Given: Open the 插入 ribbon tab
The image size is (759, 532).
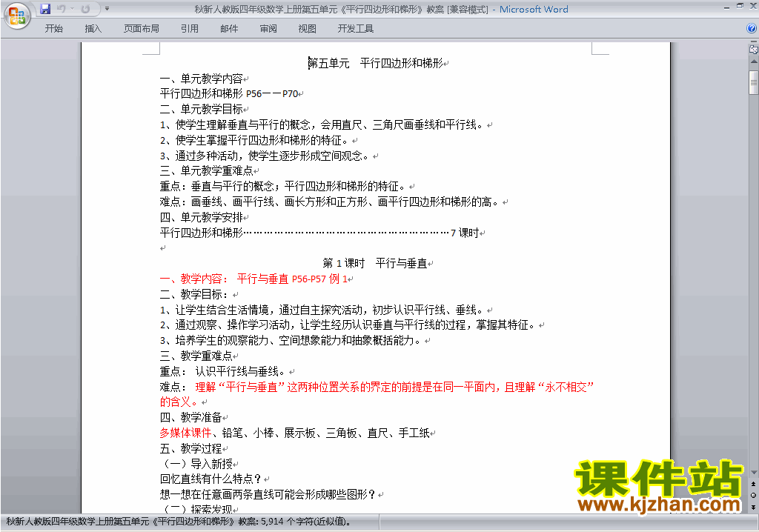Looking at the screenshot, I should pyautogui.click(x=93, y=29).
